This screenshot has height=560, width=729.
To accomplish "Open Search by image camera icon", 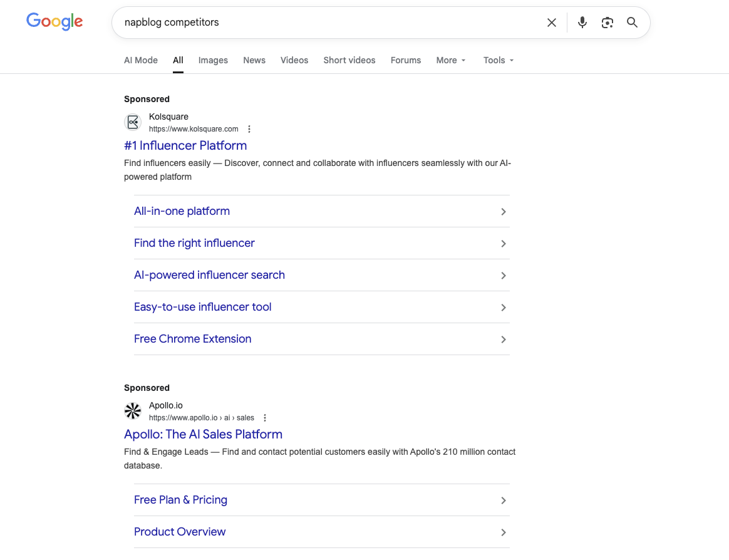I will pyautogui.click(x=607, y=23).
